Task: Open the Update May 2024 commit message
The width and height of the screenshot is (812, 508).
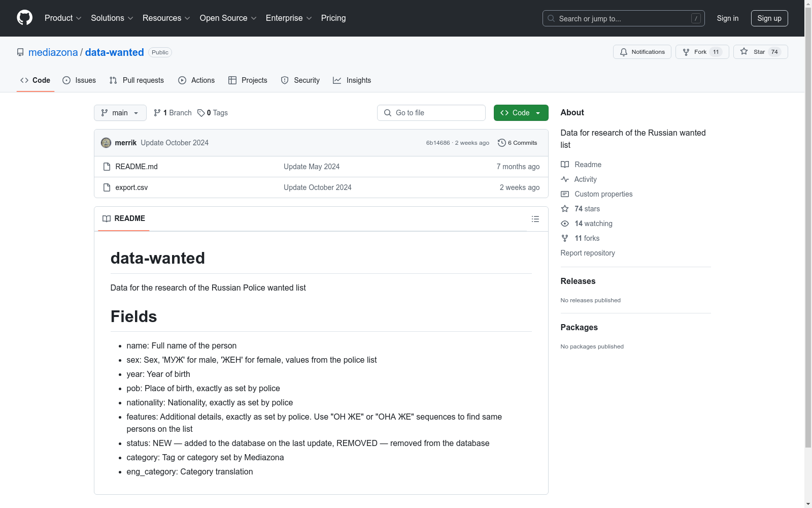Action: pyautogui.click(x=312, y=167)
